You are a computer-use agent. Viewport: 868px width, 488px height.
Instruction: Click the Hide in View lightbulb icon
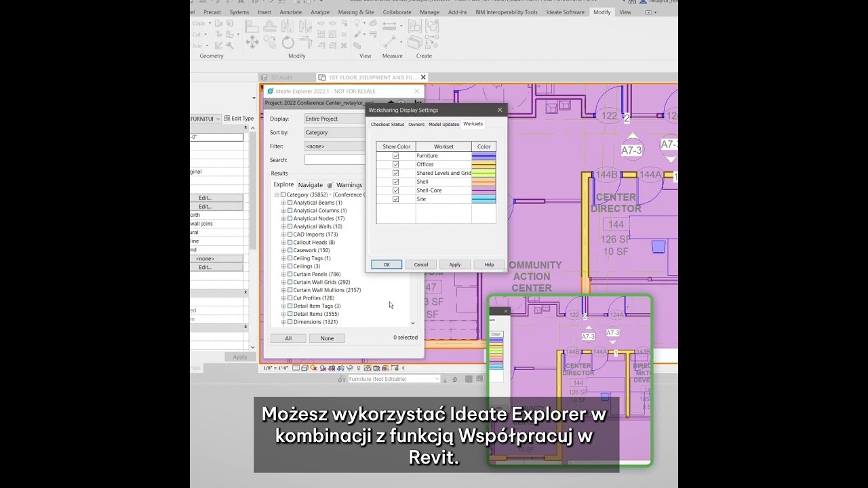pyautogui.click(x=357, y=22)
